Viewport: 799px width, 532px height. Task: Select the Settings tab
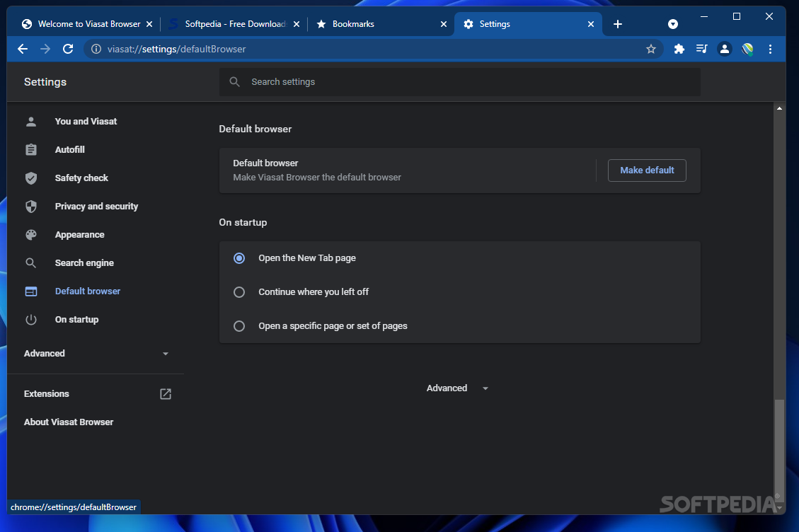pyautogui.click(x=528, y=24)
